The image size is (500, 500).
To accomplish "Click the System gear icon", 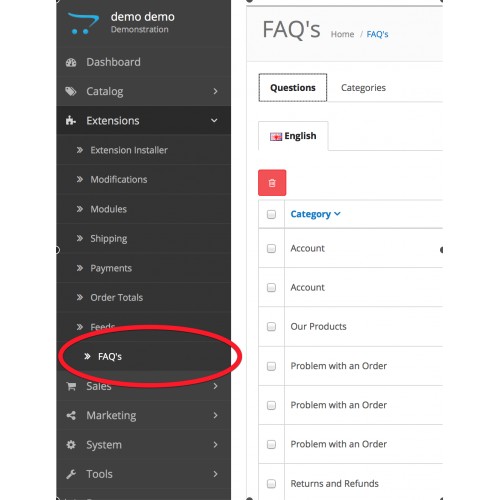I will 71,445.
